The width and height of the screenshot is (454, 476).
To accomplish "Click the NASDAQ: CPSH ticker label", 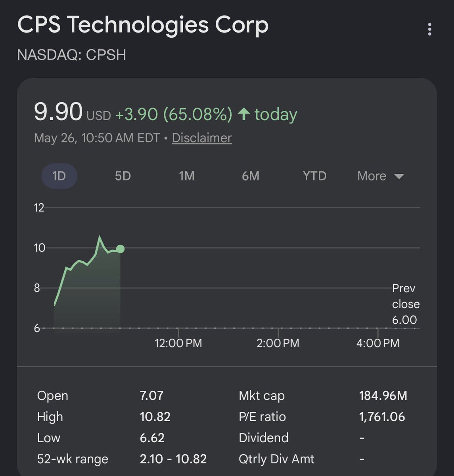I will click(x=72, y=55).
